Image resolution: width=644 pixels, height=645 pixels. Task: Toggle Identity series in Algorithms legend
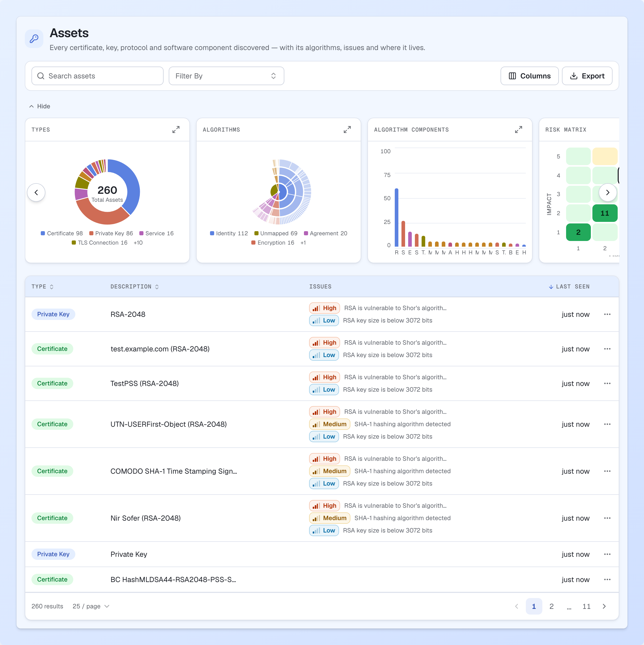point(229,233)
